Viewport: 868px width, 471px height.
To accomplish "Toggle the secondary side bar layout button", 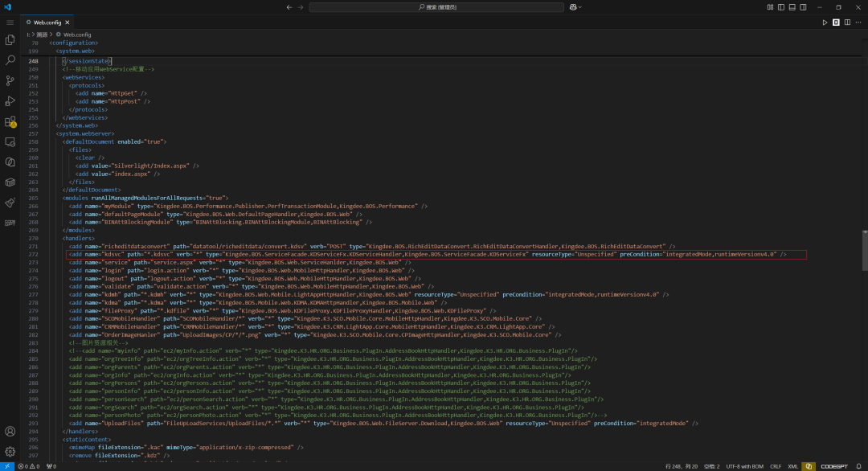I will click(803, 7).
